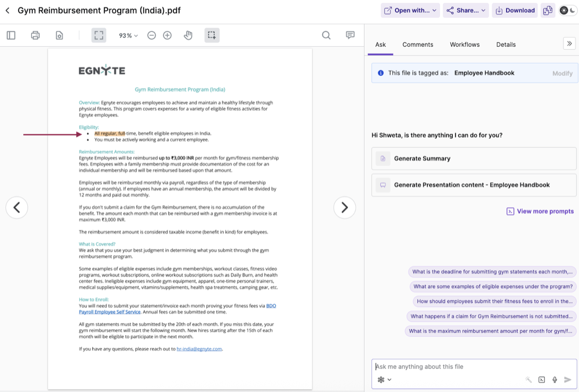Click the Download button

tap(514, 10)
